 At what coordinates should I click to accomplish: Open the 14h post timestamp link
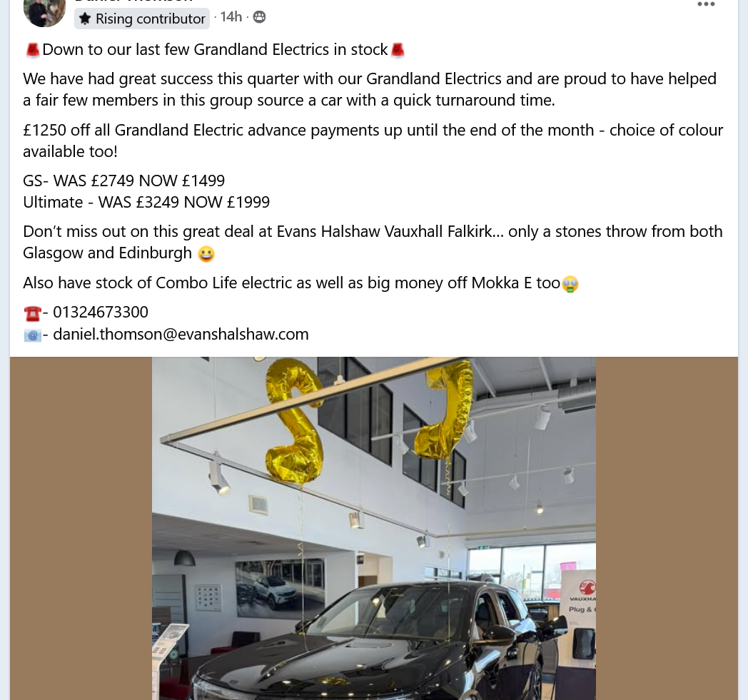coord(231,17)
